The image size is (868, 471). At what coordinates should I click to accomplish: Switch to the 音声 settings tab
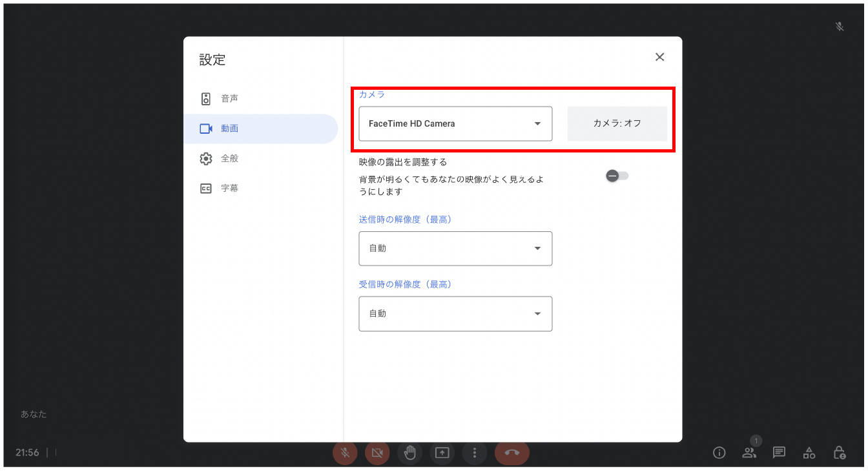229,99
